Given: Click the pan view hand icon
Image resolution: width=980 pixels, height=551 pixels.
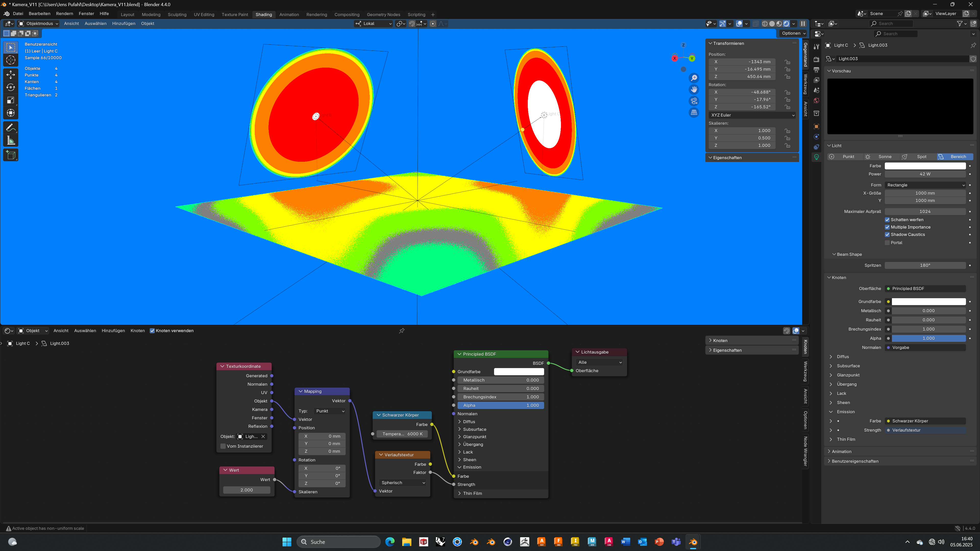Looking at the screenshot, I should (694, 89).
